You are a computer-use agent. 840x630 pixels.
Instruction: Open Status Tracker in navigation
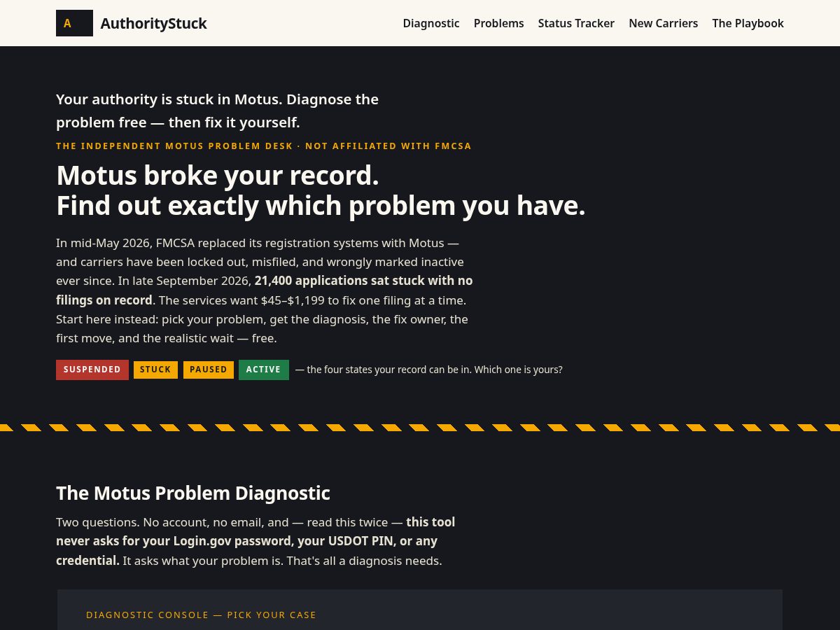pyautogui.click(x=576, y=23)
